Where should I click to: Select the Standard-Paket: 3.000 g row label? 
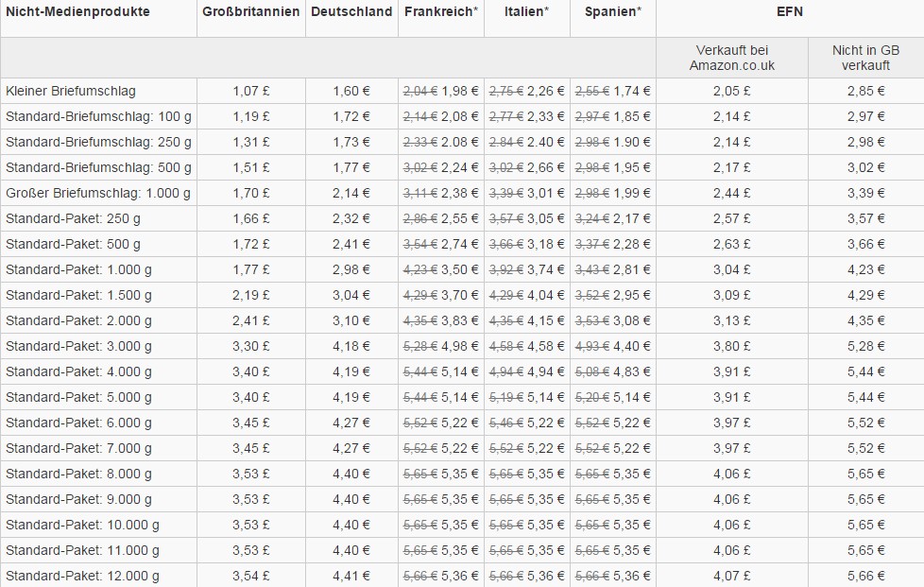tap(78, 346)
